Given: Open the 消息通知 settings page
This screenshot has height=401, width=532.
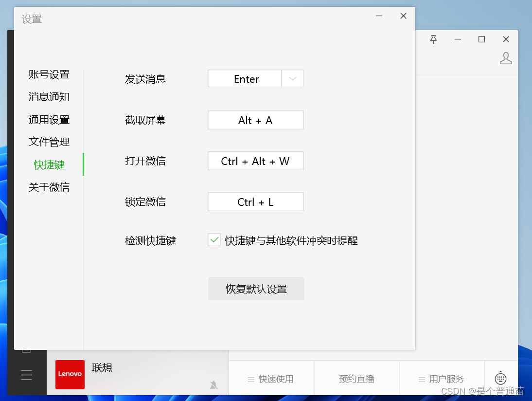Looking at the screenshot, I should click(49, 97).
